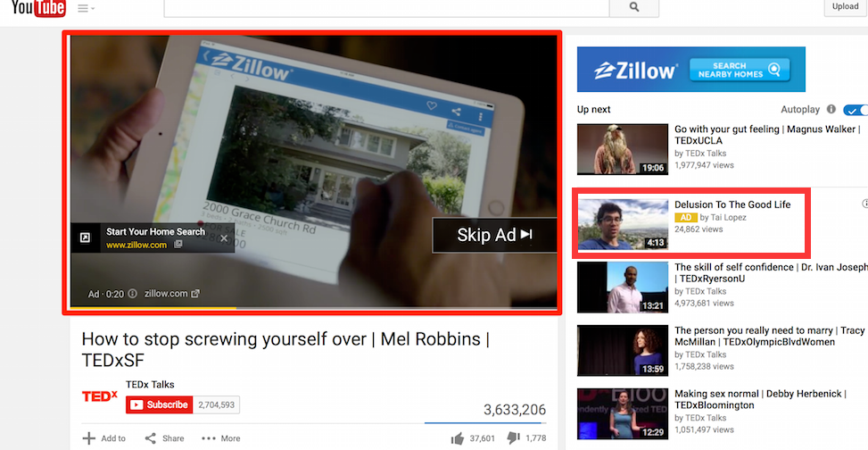The image size is (868, 450).
Task: Click the video title How to stop screwing yourself over
Action: point(285,349)
